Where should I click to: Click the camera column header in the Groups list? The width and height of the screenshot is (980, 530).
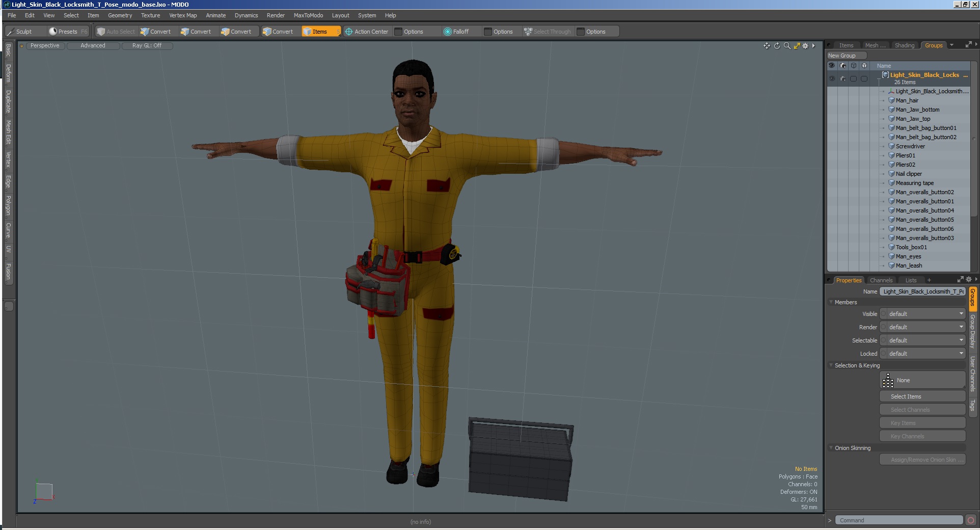point(842,66)
